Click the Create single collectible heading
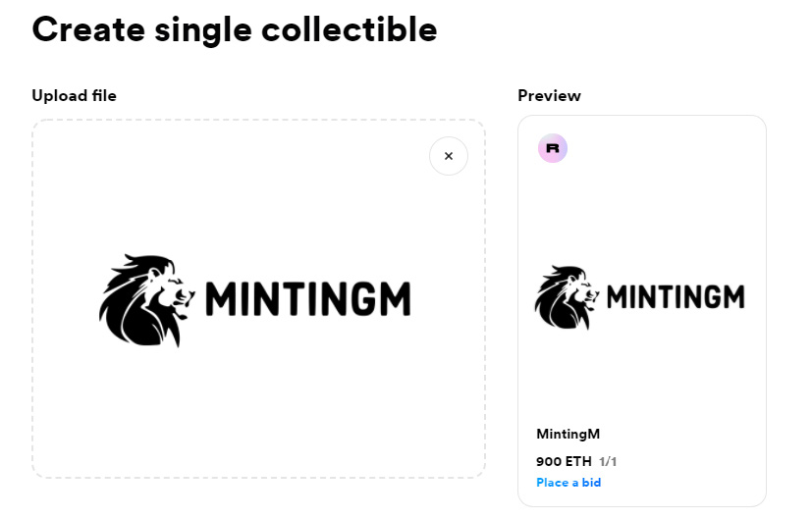This screenshot has height=519, width=812. point(235,29)
